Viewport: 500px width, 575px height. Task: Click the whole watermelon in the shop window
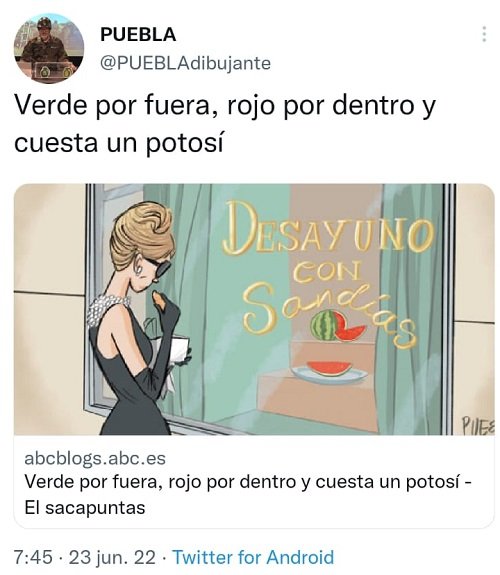pyautogui.click(x=325, y=325)
